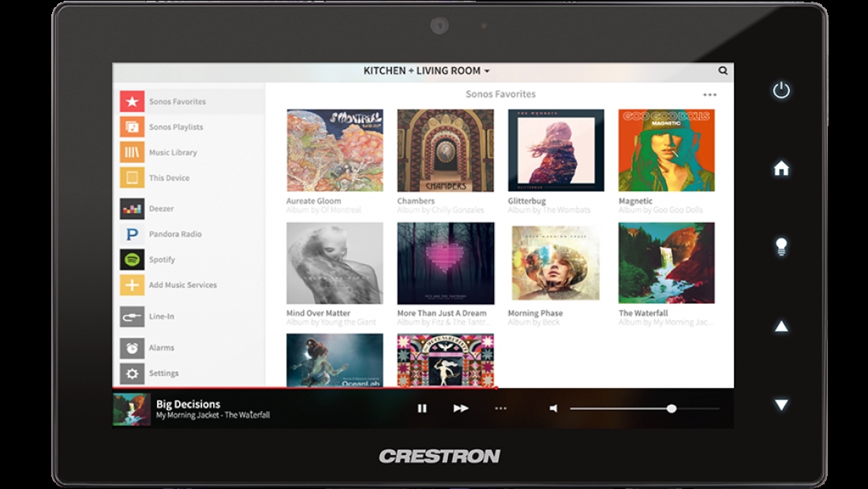Open Sonos Favorites star icon
This screenshot has height=489, width=868.
pos(132,102)
